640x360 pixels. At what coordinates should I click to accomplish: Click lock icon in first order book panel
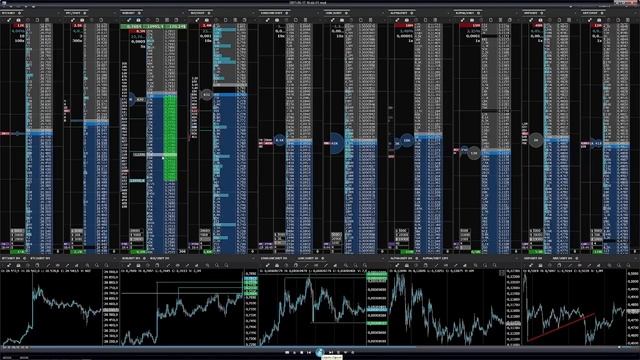(18, 20)
